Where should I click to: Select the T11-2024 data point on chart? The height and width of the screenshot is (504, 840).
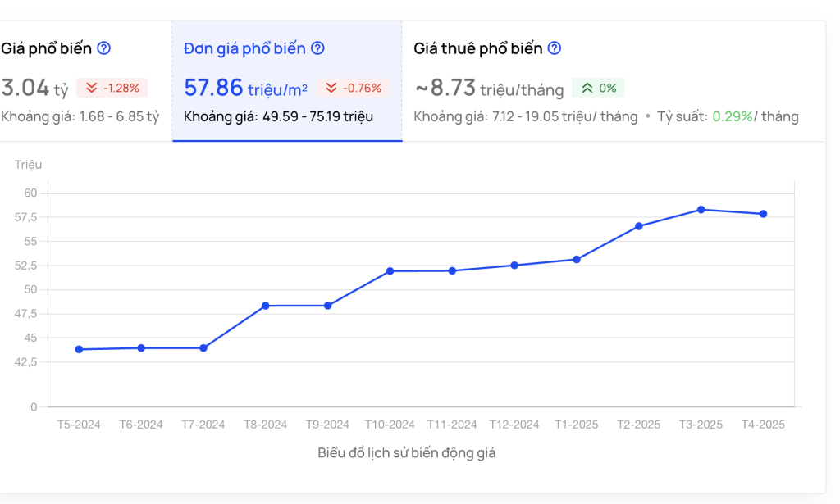[452, 270]
